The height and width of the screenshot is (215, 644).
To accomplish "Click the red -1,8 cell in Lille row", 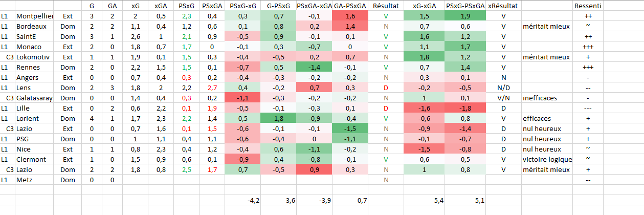I will 464,108.
